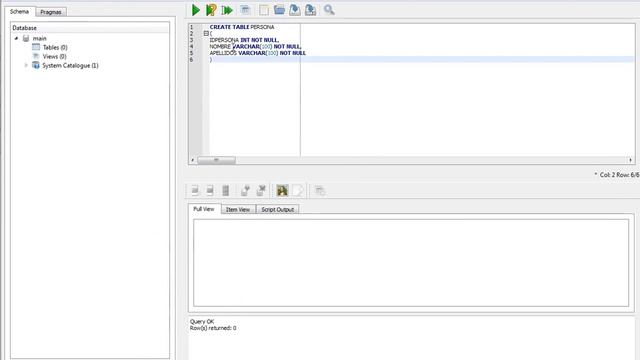Collapse code block fold marker on line 2
The height and width of the screenshot is (360, 640).
tap(206, 33)
